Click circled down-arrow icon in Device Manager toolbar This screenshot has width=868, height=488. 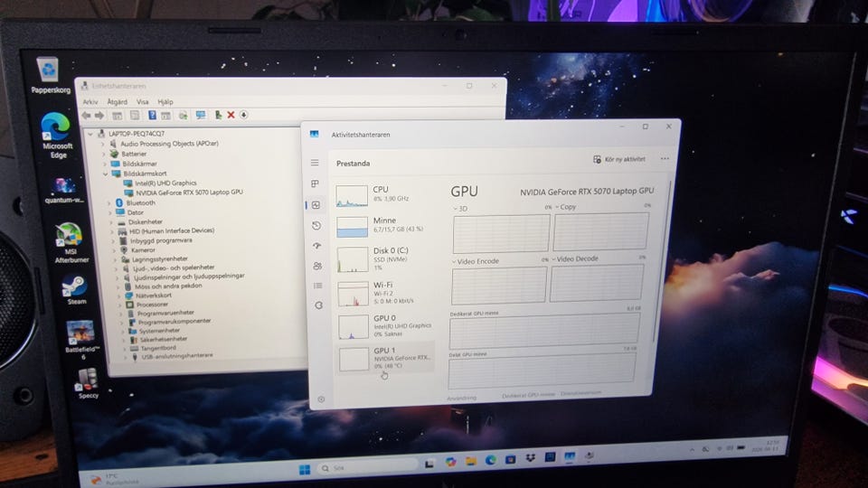(244, 115)
